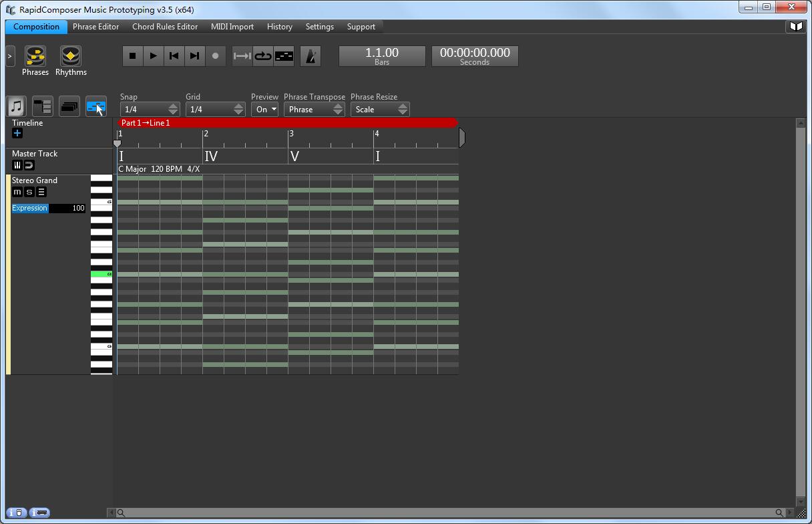Viewport: 812px width, 524px height.
Task: Click the plus icon under Timeline
Action: [x=17, y=134]
